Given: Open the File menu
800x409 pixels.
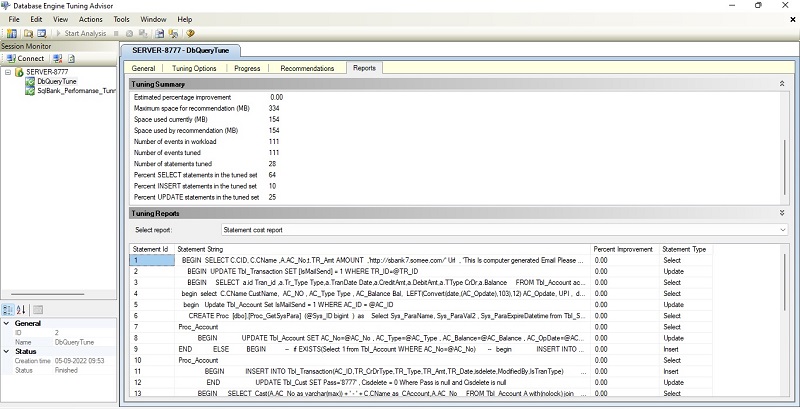Looking at the screenshot, I should click(14, 19).
